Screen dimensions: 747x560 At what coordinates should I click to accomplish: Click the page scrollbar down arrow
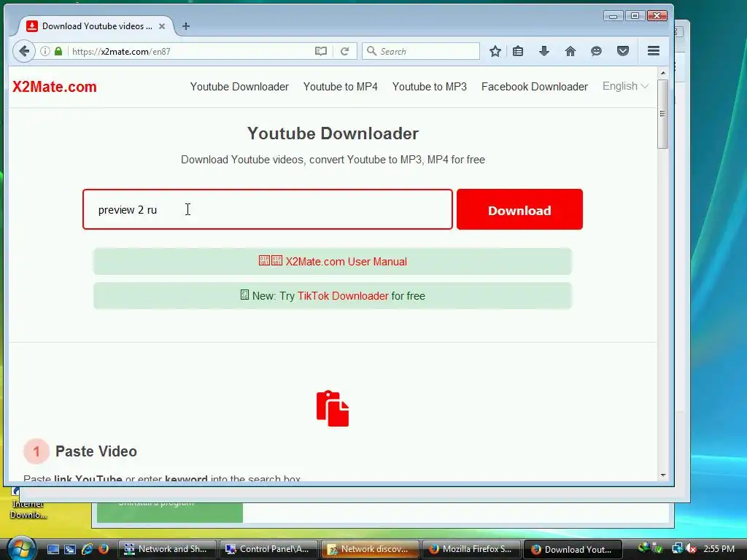pos(662,475)
